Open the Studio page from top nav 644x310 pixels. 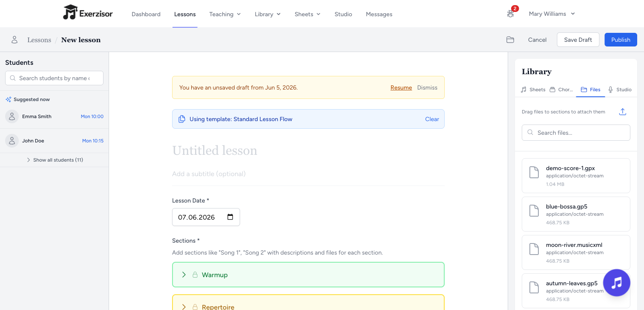click(x=343, y=14)
